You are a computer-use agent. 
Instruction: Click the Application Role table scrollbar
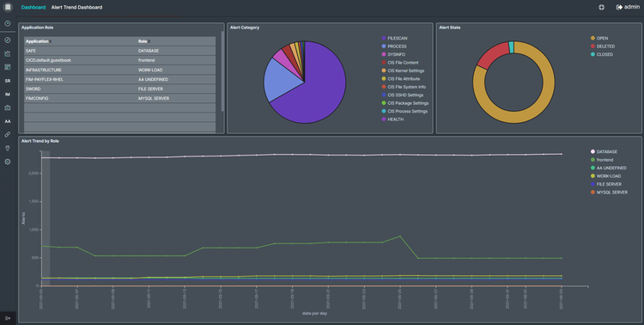click(222, 71)
